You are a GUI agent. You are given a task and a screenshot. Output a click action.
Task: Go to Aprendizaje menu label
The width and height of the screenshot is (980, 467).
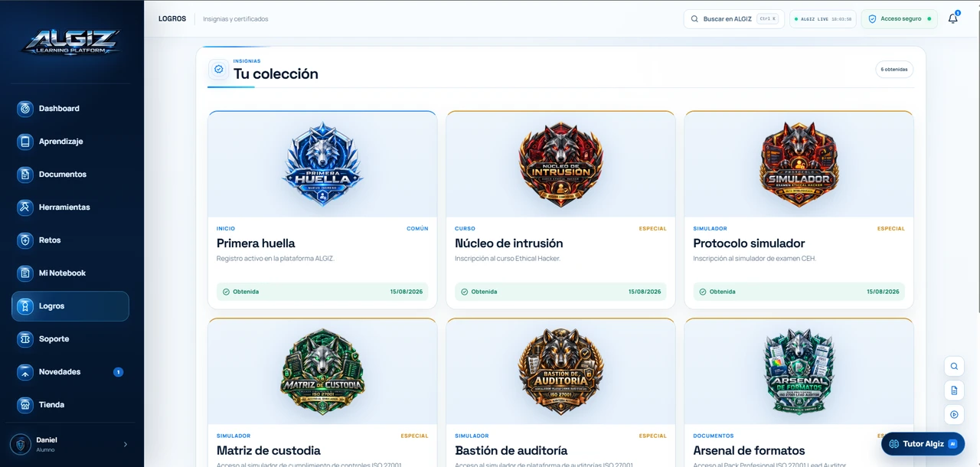point(61,142)
